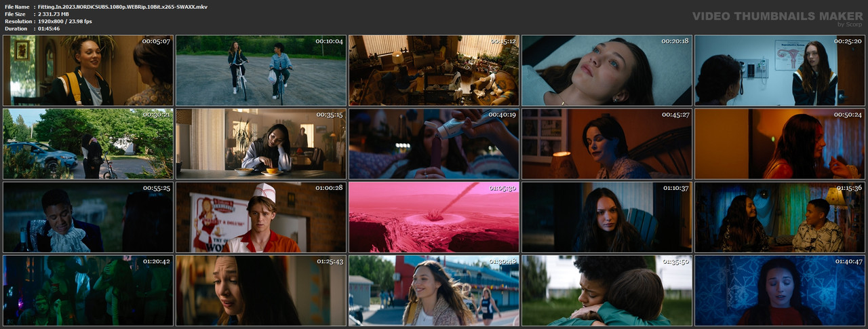This screenshot has height=329, width=868.
Task: Select the diner worker thumbnail at 01:00:28
Action: (261, 217)
